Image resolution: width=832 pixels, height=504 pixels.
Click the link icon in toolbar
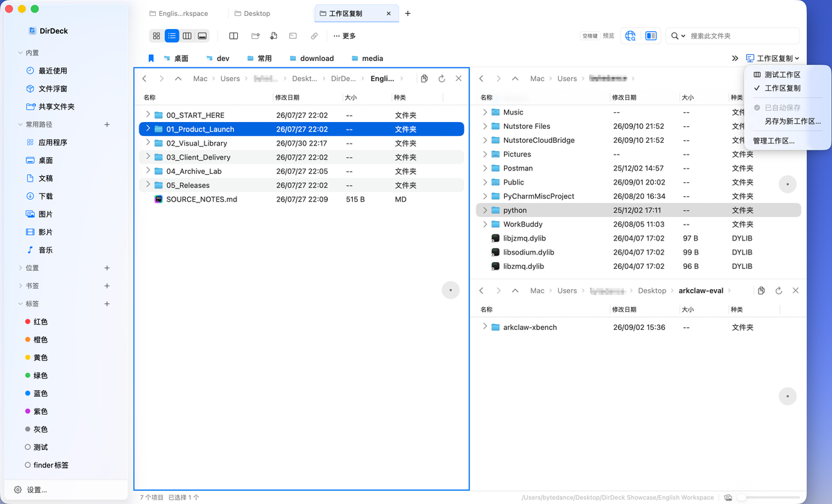pos(314,35)
